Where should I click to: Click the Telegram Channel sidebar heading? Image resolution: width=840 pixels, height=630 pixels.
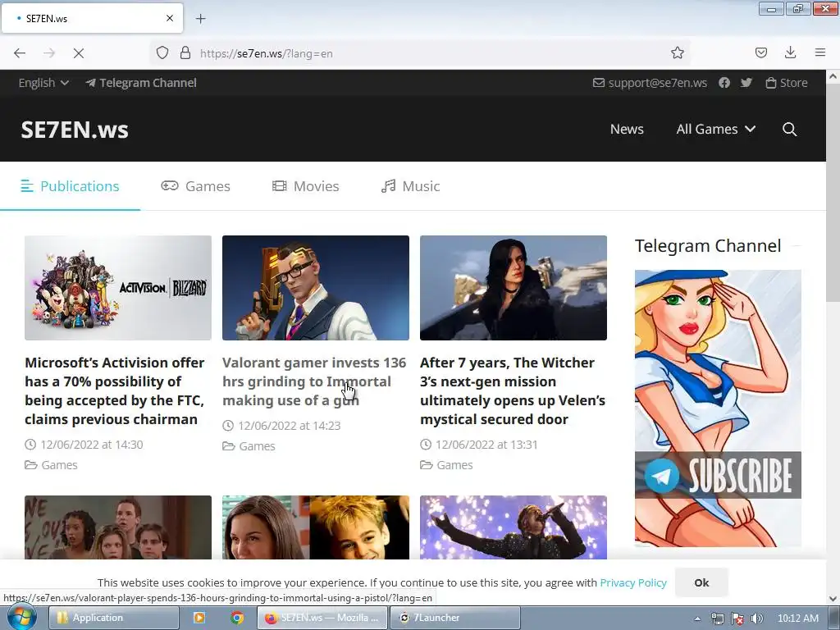pos(708,246)
